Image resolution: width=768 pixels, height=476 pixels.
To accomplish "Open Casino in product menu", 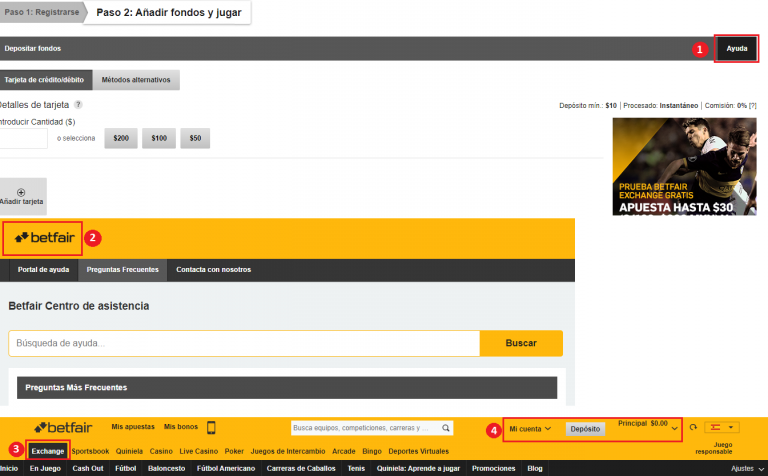I will tap(161, 452).
